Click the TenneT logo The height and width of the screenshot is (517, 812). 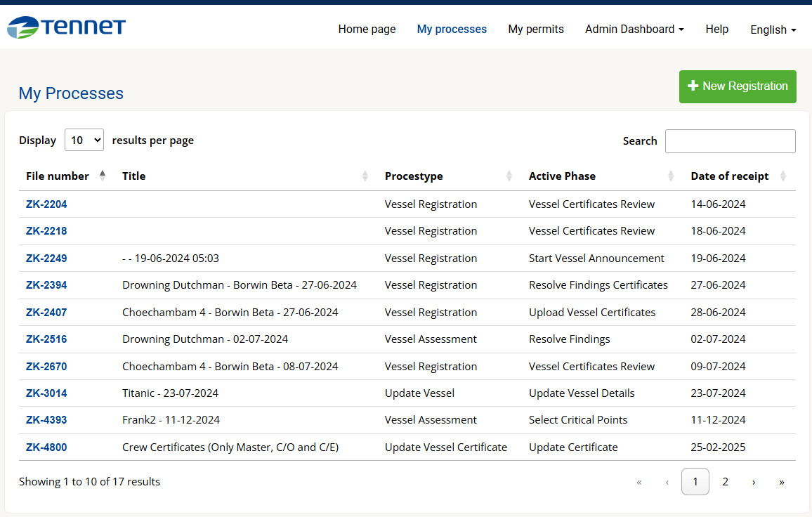point(67,27)
